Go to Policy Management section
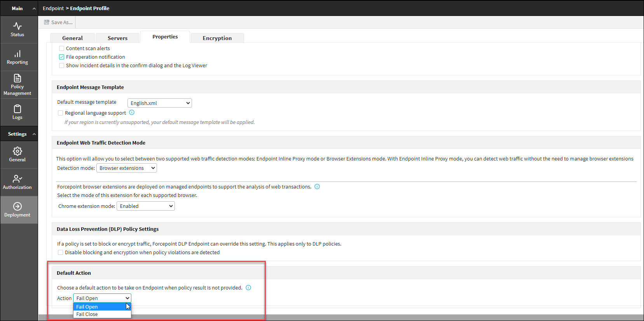Image resolution: width=644 pixels, height=321 pixels. (x=17, y=85)
